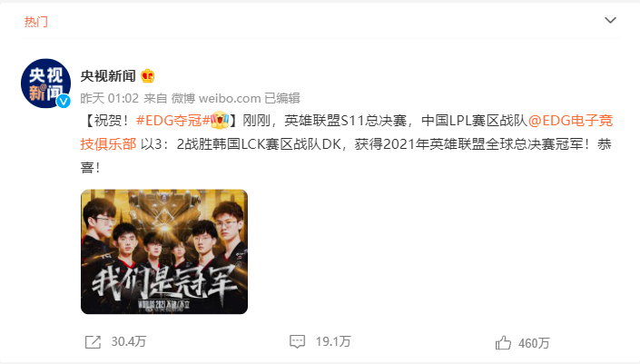Open the #EDG夺冠# hashtag link
Screen dimensions: 640x364
click(172, 121)
